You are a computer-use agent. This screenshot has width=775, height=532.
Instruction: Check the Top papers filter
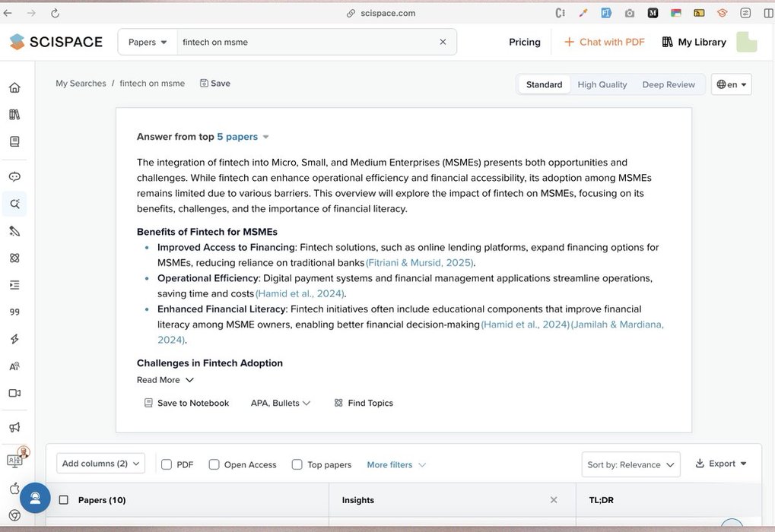pos(297,464)
